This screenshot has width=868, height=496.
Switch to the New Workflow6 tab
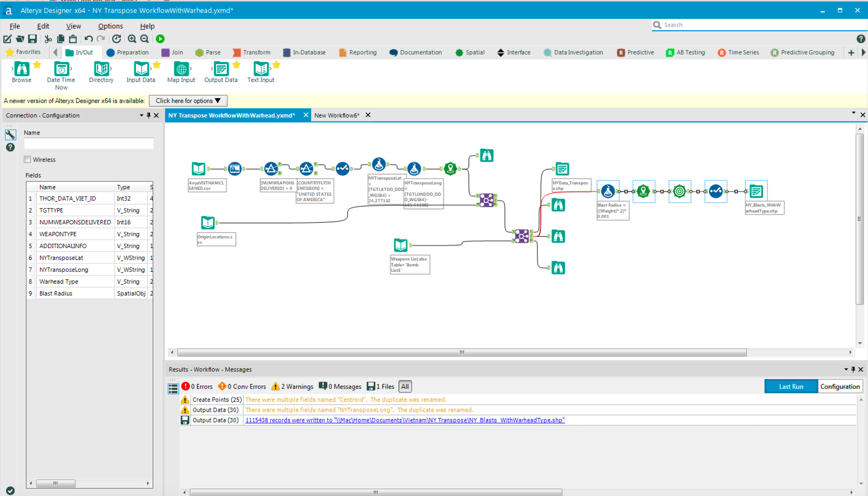coord(337,115)
